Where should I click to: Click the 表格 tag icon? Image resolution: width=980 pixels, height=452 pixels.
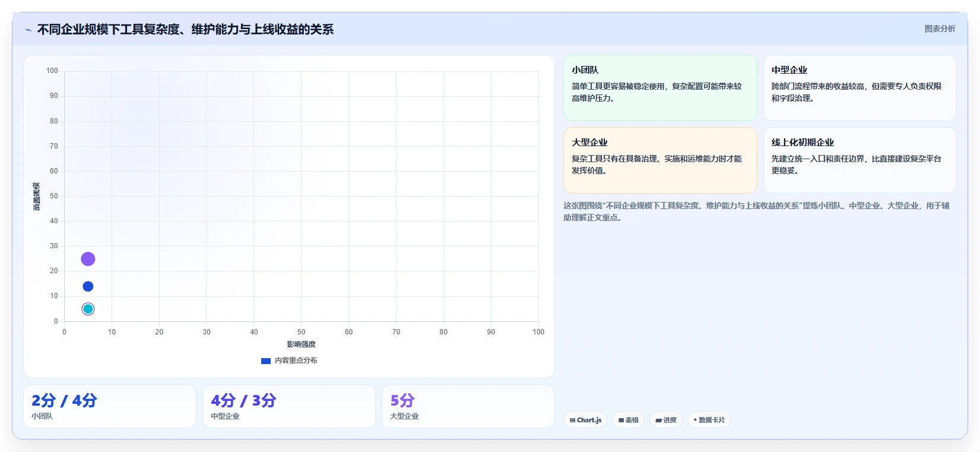point(621,420)
